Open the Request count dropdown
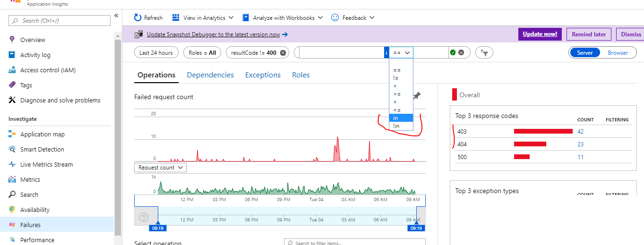Image resolution: width=644 pixels, height=245 pixels. 160,168
